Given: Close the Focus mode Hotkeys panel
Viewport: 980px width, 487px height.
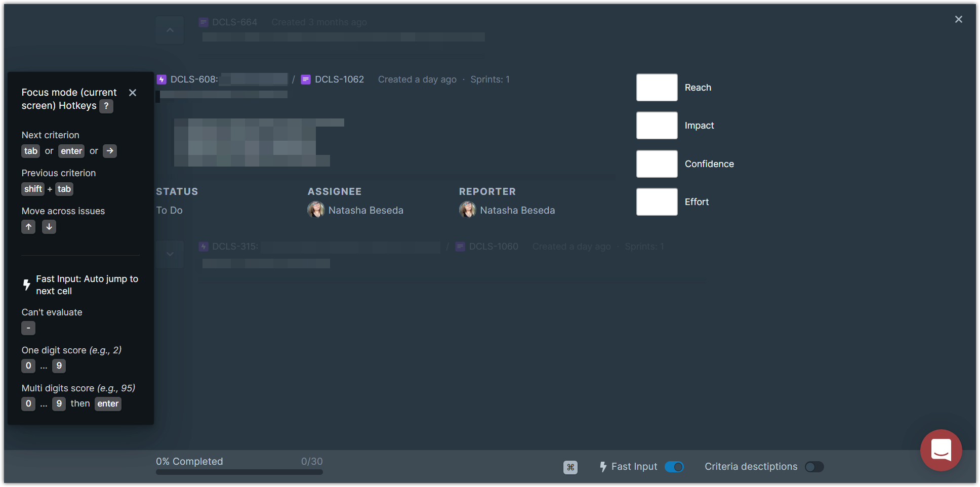Looking at the screenshot, I should (133, 93).
